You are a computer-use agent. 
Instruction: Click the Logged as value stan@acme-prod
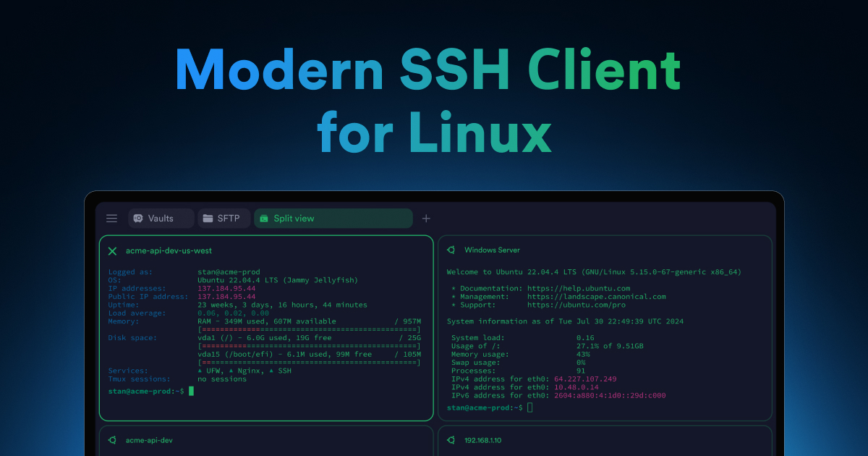229,272
